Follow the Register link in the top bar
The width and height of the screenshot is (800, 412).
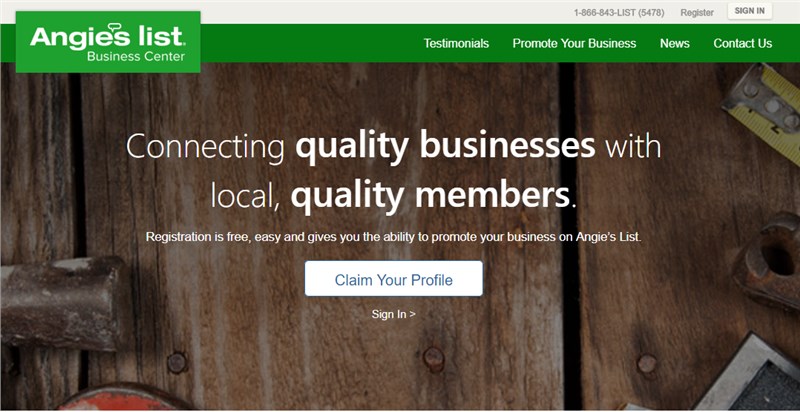tap(697, 13)
